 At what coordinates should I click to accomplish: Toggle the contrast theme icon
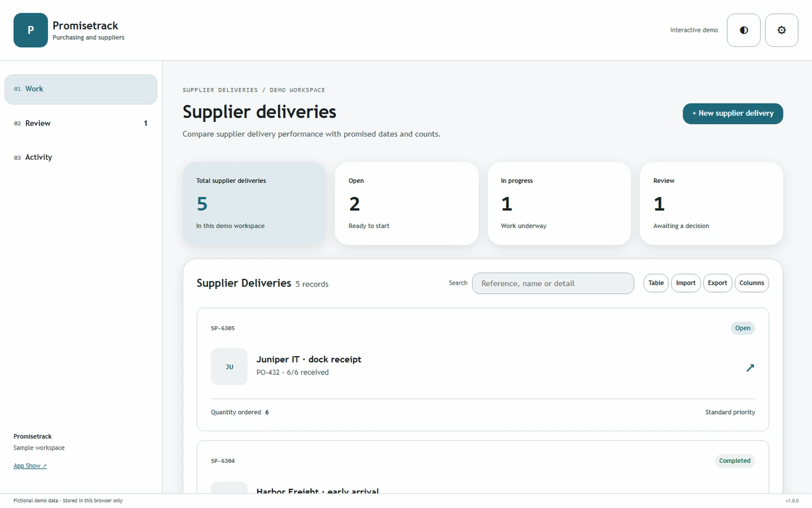pos(743,30)
